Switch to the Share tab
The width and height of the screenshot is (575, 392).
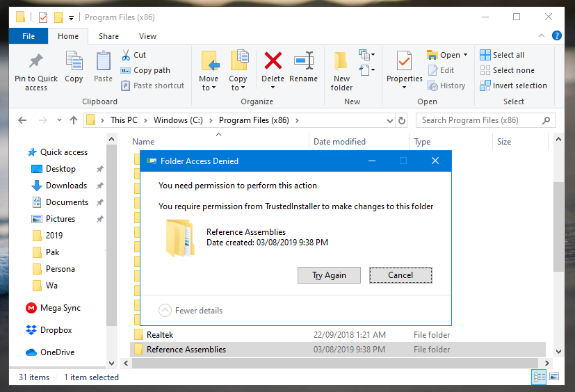(x=108, y=36)
